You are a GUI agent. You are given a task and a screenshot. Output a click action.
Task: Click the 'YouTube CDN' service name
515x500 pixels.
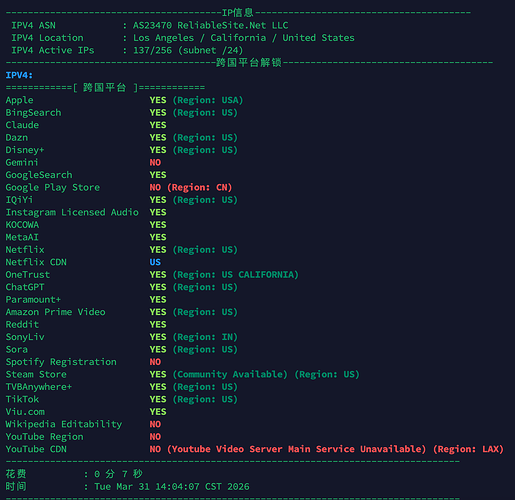point(36,449)
